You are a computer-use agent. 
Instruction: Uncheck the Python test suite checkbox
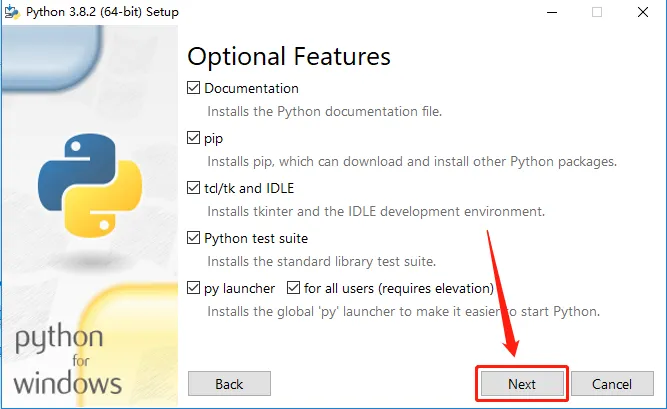[x=194, y=238]
